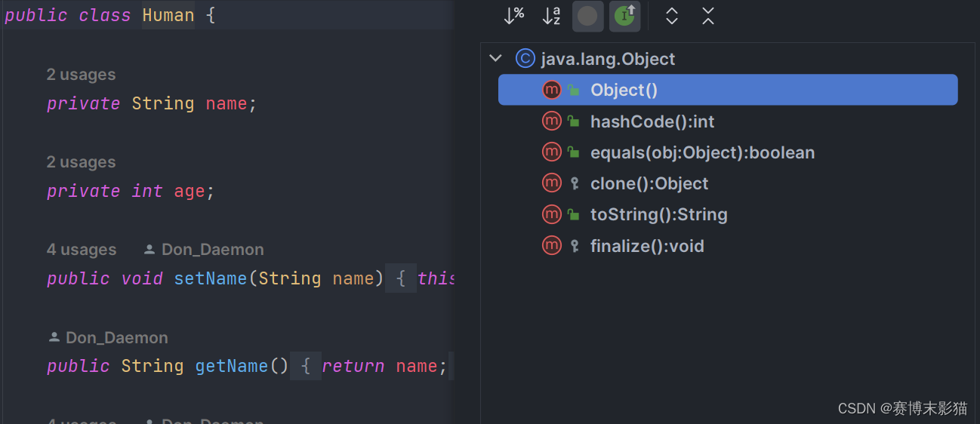Click the method icon next to toString():String

pos(552,214)
